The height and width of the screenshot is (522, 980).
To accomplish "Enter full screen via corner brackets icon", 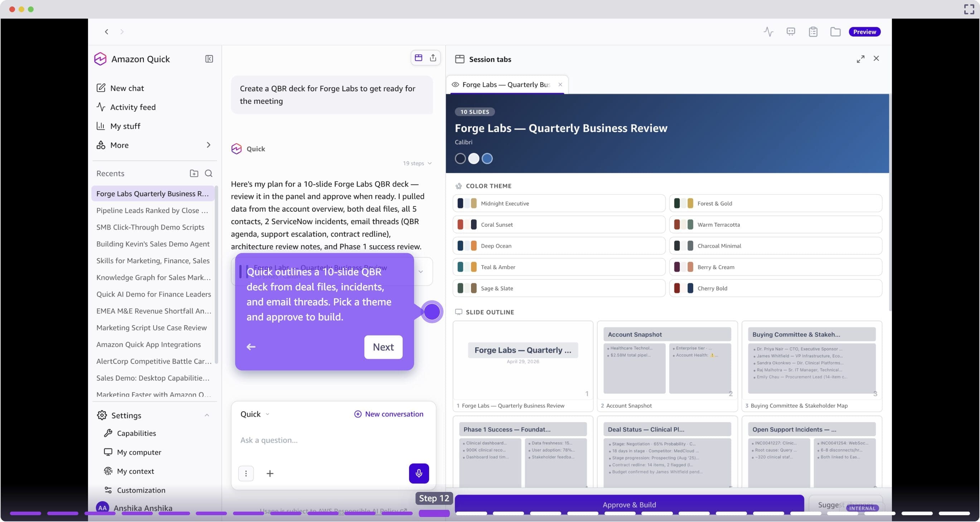I will (x=969, y=9).
